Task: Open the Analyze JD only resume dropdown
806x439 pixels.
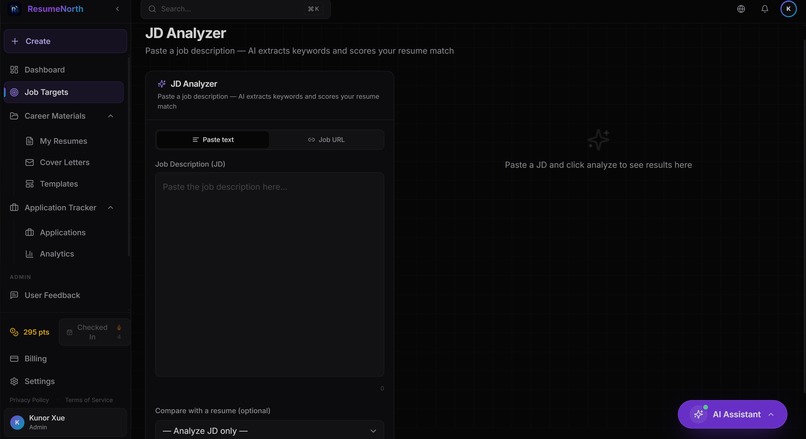Action: [x=269, y=431]
